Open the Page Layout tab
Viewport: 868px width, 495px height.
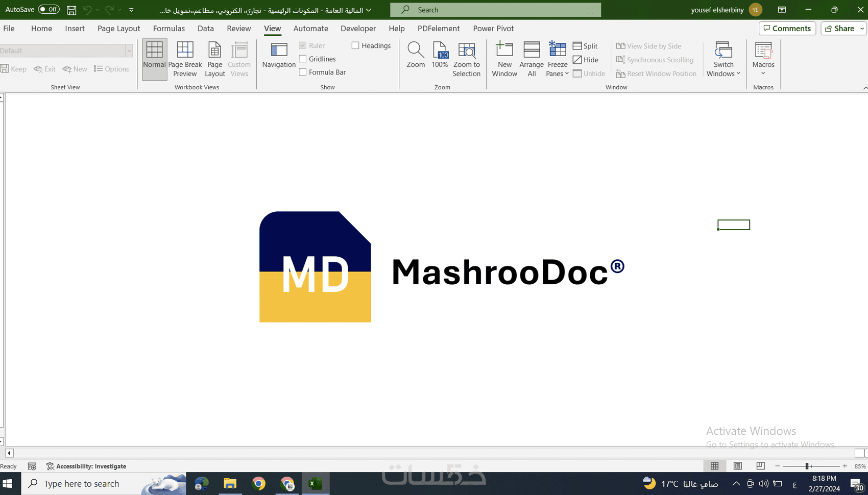[x=118, y=29]
